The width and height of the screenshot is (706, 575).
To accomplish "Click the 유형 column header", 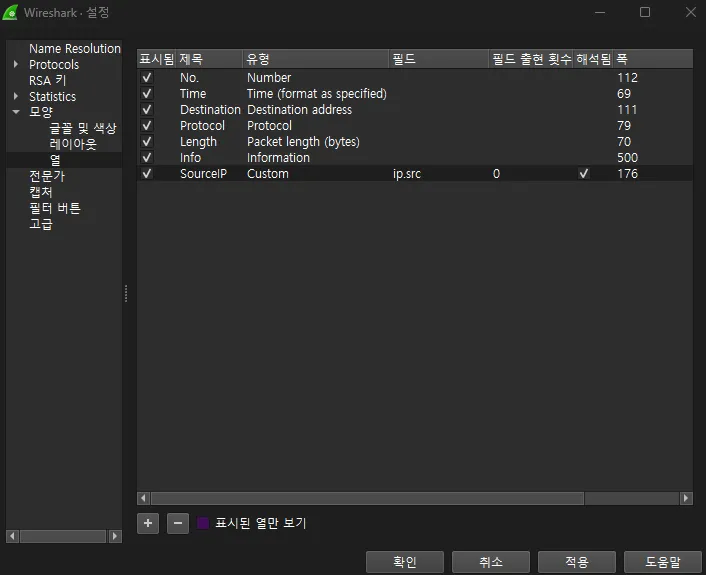I will [316, 59].
